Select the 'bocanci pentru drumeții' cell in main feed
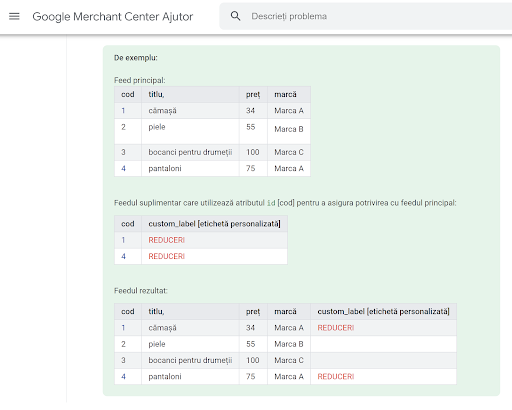Image resolution: width=512 pixels, height=410 pixels. click(x=190, y=152)
